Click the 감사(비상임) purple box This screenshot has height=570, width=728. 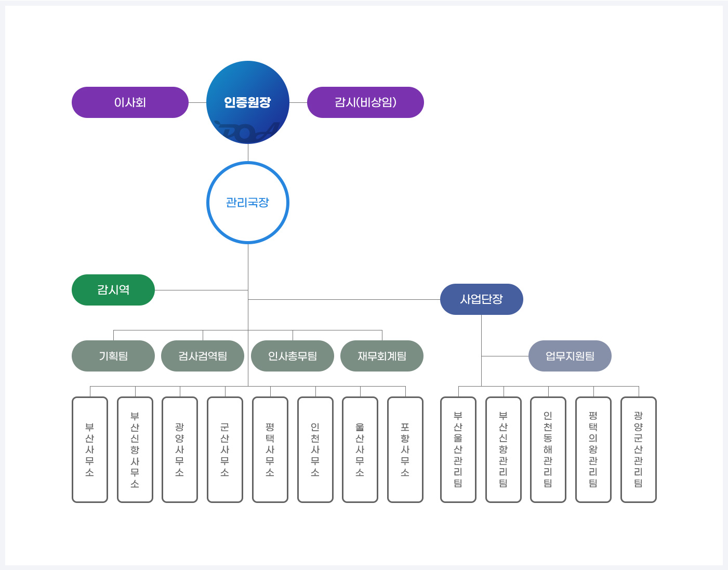coord(365,102)
